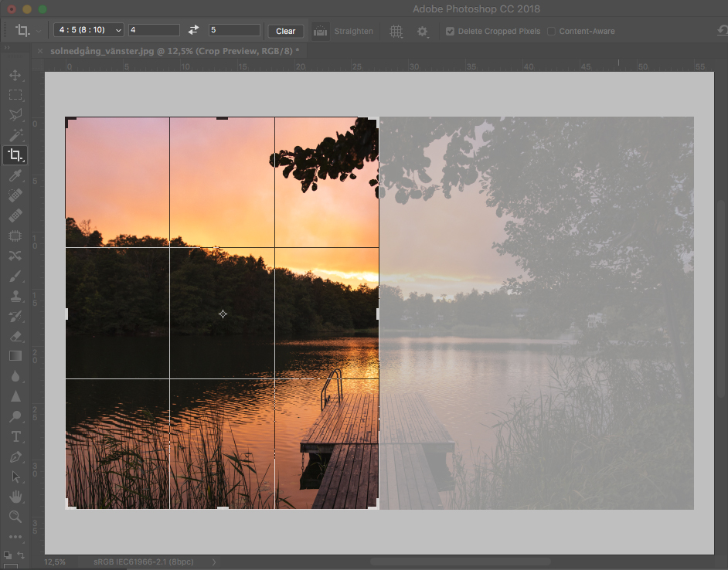Open the status bar info arrow menu
Screen dimensions: 728x570
click(214, 562)
